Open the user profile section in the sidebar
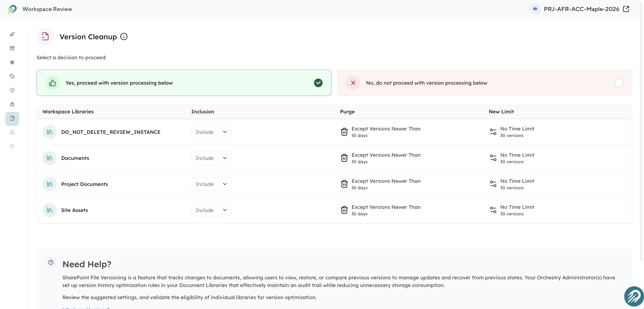644x309 pixels. point(12,132)
